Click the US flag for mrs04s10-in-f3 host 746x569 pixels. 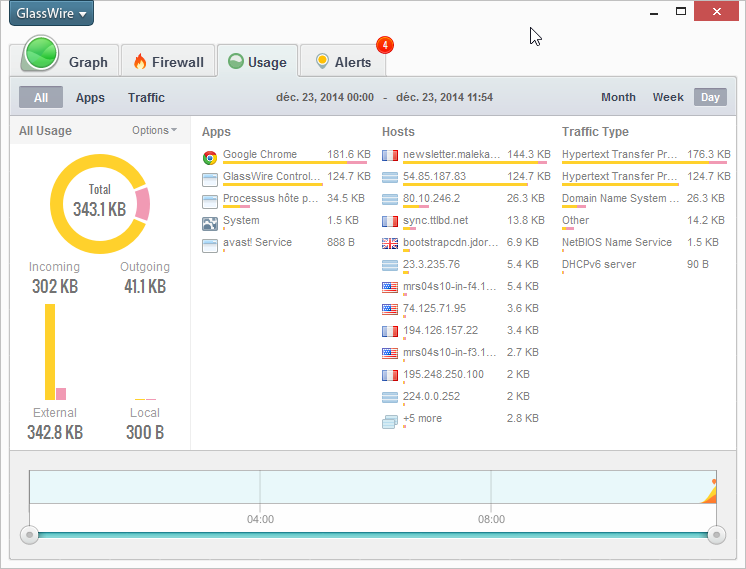coord(390,353)
